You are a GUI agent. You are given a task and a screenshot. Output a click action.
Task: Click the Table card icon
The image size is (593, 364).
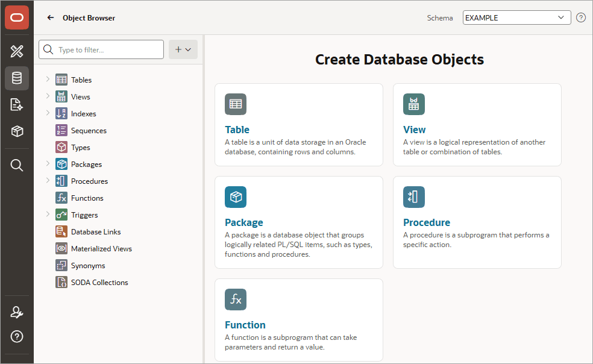[x=236, y=104]
